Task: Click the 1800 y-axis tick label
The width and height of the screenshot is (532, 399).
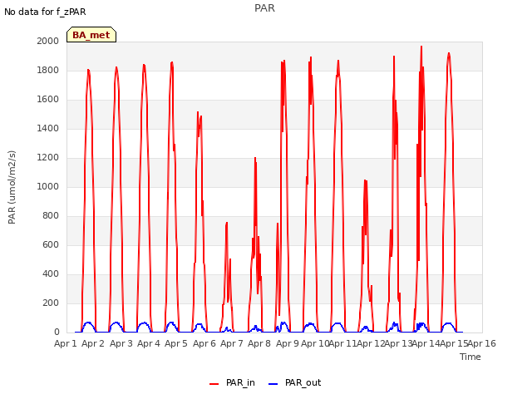Action: click(48, 70)
